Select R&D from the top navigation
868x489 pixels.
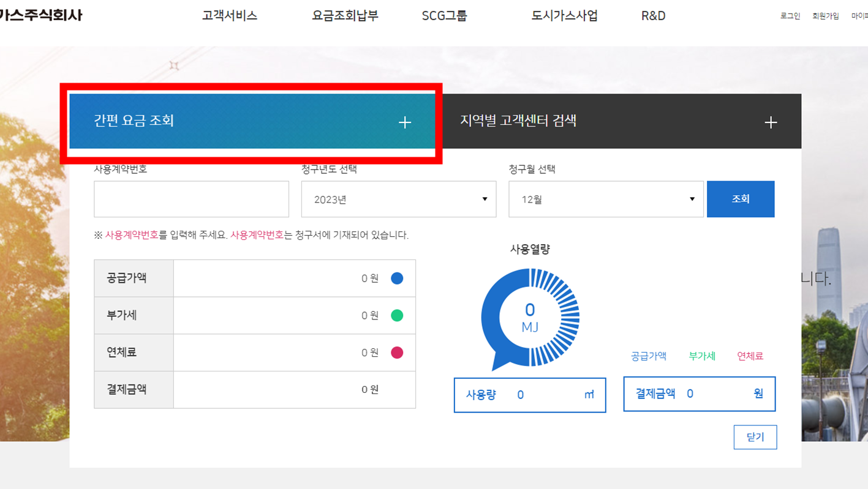652,16
